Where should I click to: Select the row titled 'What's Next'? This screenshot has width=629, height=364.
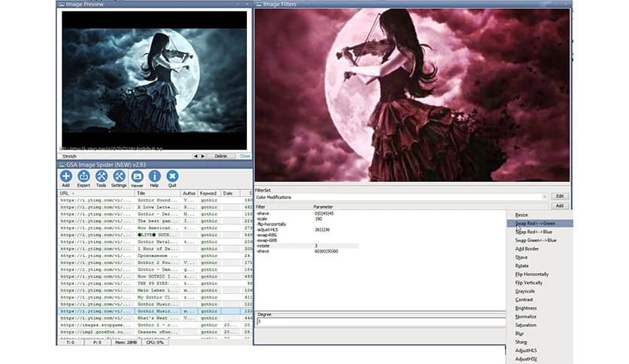156,318
